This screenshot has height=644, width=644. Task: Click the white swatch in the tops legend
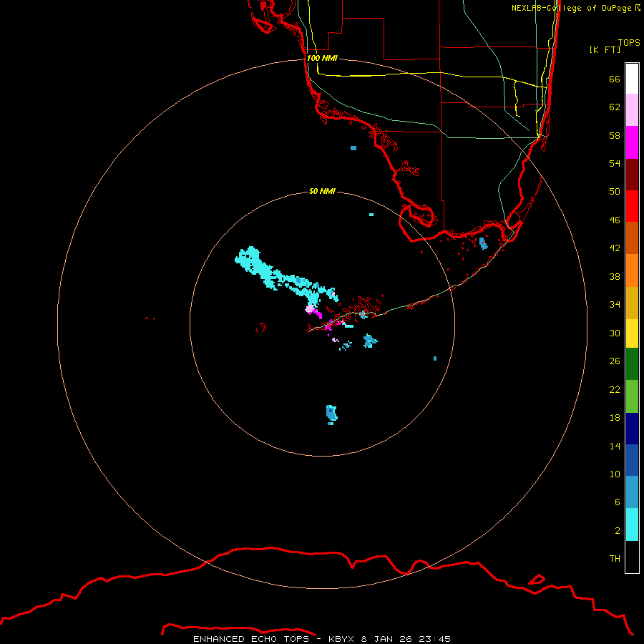point(632,79)
